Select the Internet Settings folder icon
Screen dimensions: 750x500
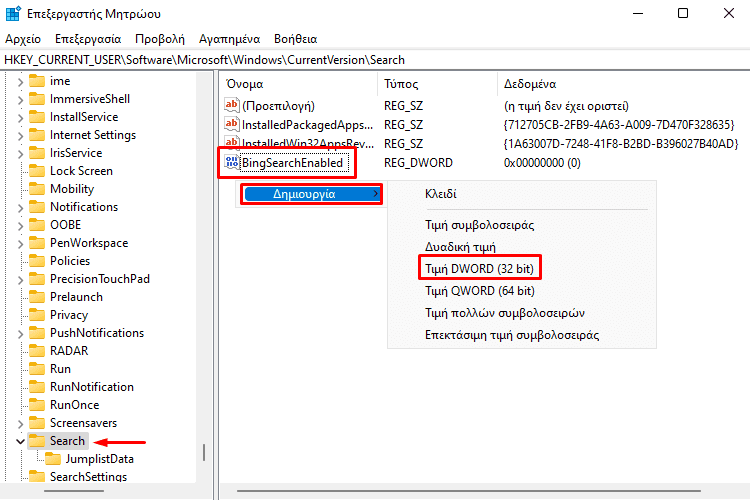tap(37, 135)
